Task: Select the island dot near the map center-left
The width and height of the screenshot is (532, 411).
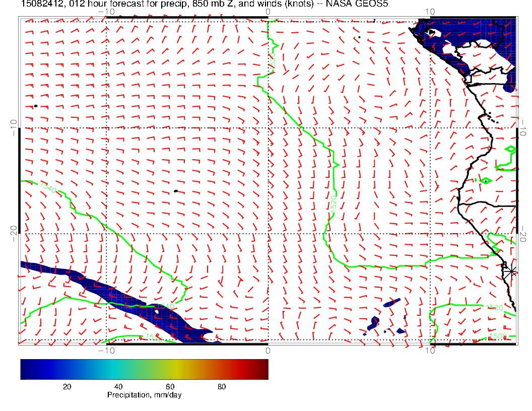Action: 175,191
